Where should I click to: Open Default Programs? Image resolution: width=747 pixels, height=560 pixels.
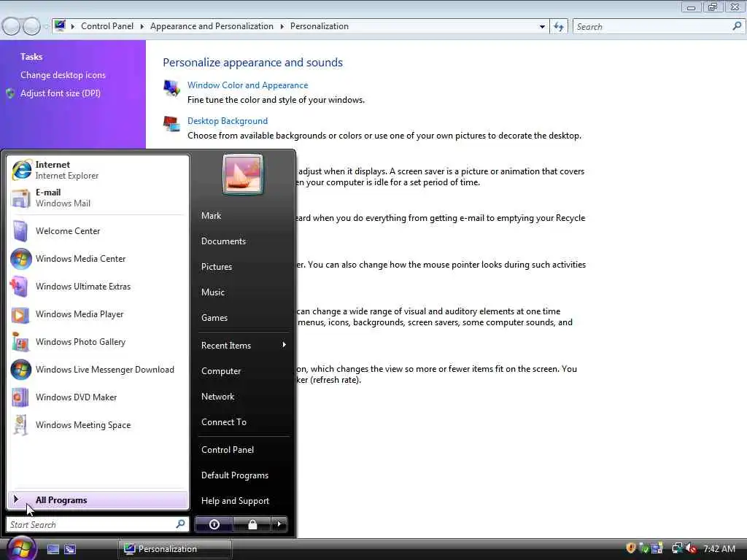tap(235, 475)
